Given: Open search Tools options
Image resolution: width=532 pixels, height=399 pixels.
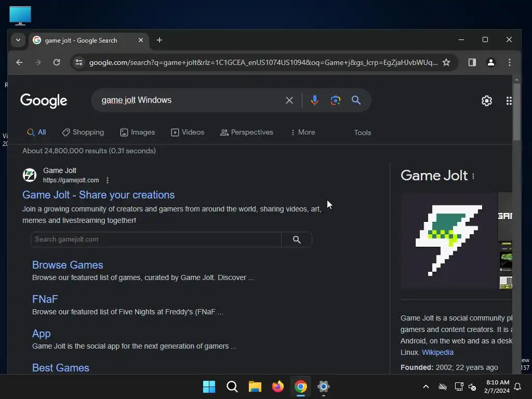Looking at the screenshot, I should pyautogui.click(x=362, y=132).
